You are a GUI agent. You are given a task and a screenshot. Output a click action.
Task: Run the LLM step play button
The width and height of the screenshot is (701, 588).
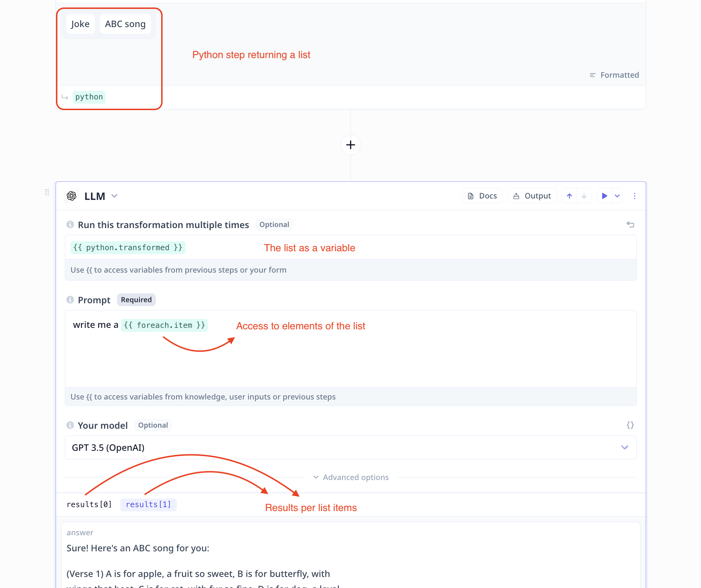pos(604,196)
